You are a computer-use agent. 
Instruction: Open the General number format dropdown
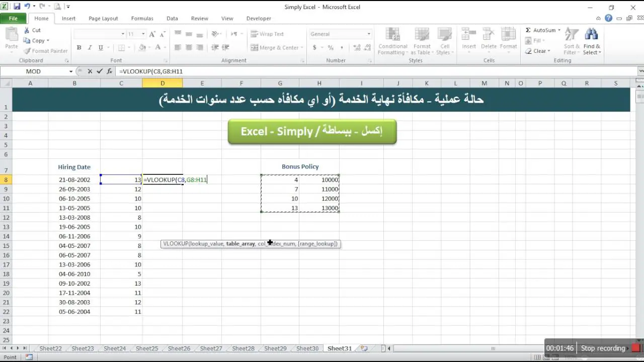pyautogui.click(x=369, y=34)
